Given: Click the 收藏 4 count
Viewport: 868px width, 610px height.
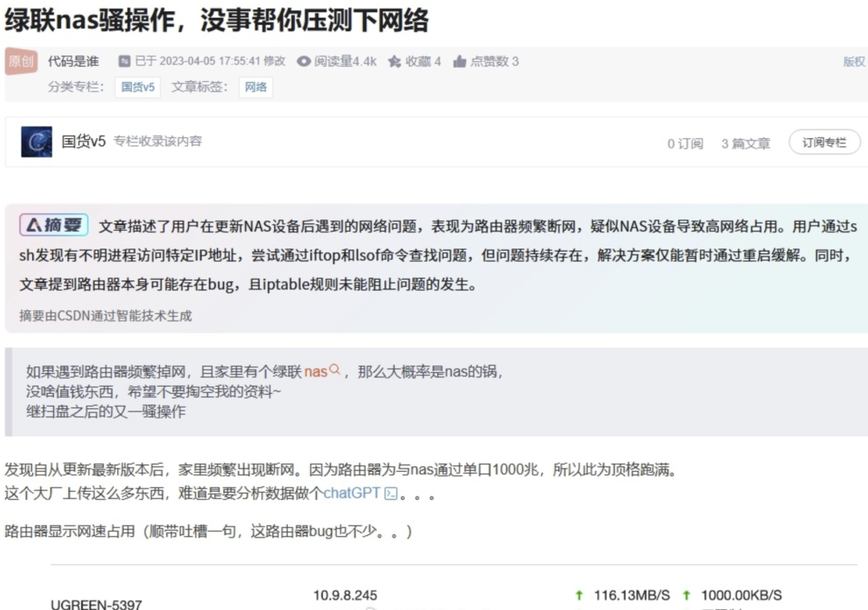Looking at the screenshot, I should tap(423, 61).
